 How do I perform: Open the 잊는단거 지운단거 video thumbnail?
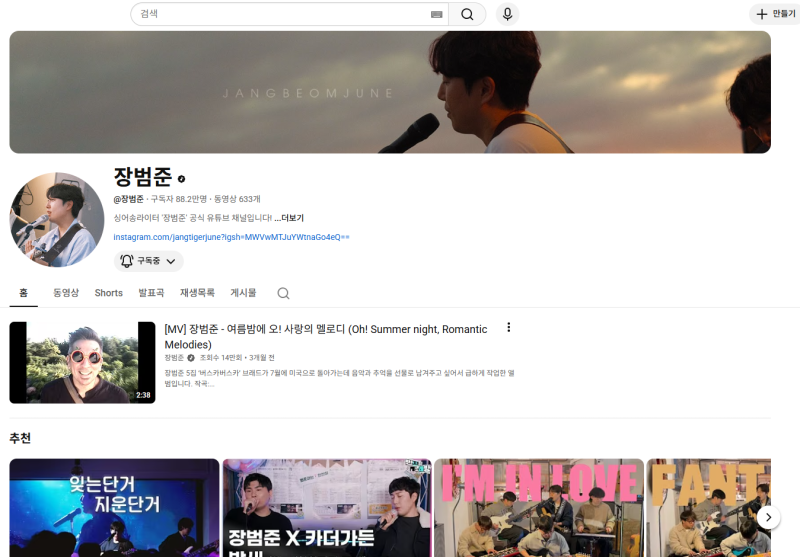(114, 508)
